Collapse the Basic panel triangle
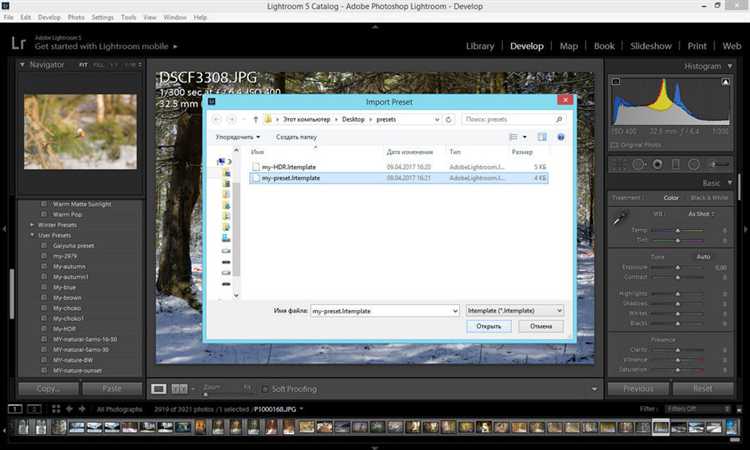Screen dimensions: 750x450 pos(729,183)
